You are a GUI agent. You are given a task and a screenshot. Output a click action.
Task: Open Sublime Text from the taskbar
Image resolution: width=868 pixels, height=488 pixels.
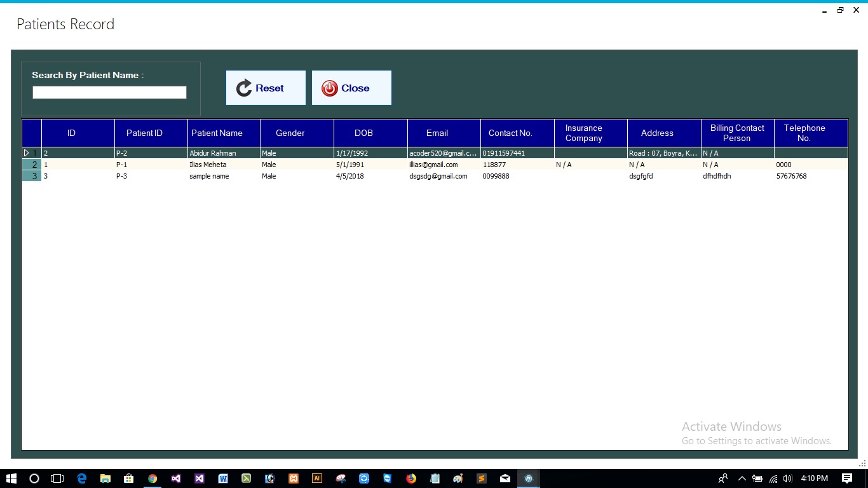pos(482,478)
